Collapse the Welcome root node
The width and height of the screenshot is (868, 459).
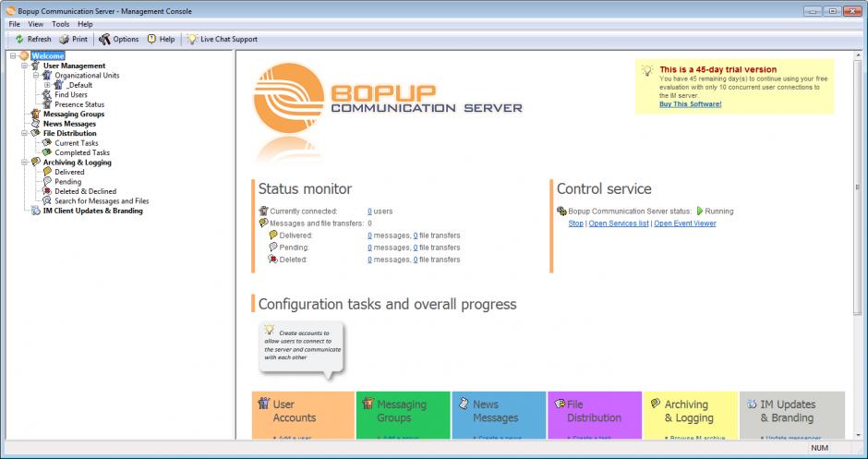point(13,56)
